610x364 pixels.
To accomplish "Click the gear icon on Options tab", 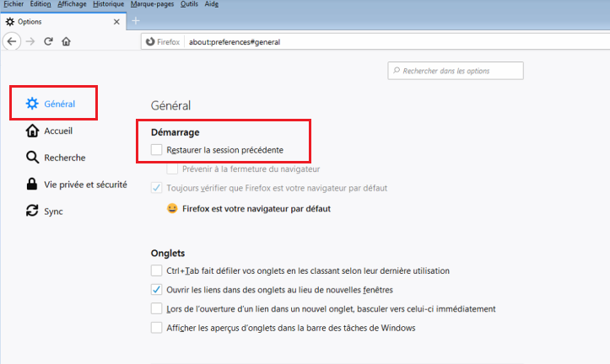I will [x=10, y=22].
